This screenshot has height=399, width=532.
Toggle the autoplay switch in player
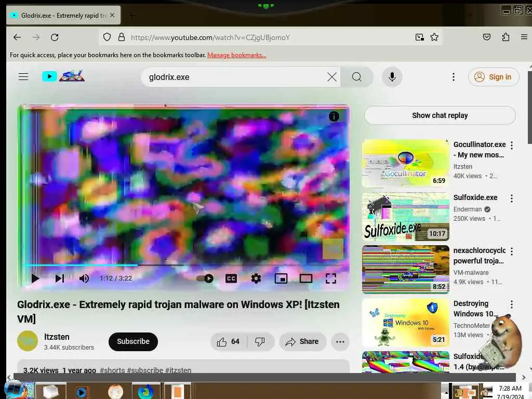pos(205,278)
